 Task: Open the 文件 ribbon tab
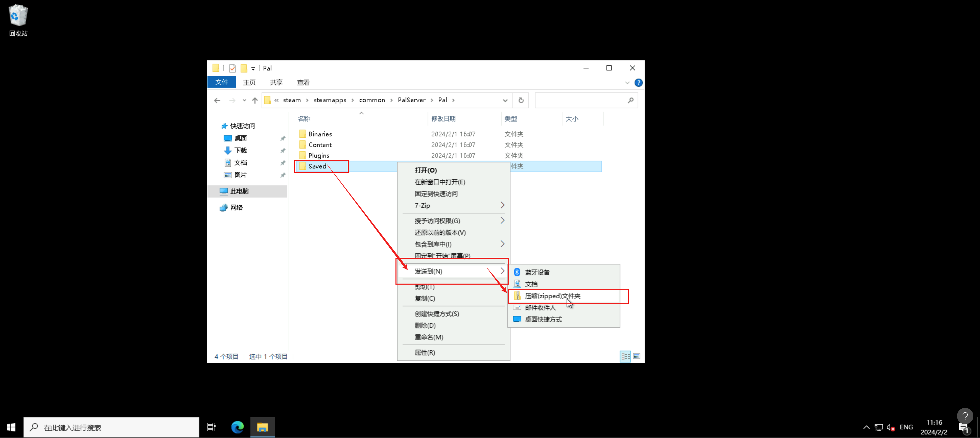pos(221,82)
